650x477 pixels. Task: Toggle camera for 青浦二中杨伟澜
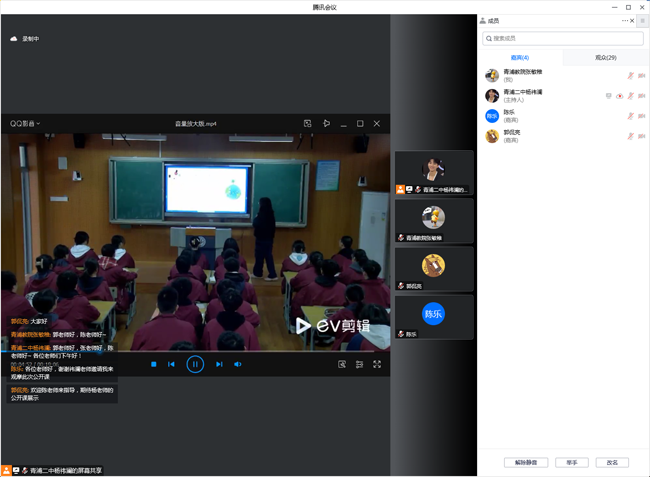click(642, 96)
